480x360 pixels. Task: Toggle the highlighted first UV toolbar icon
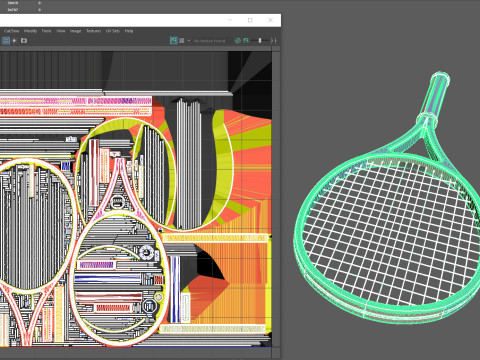6,41
